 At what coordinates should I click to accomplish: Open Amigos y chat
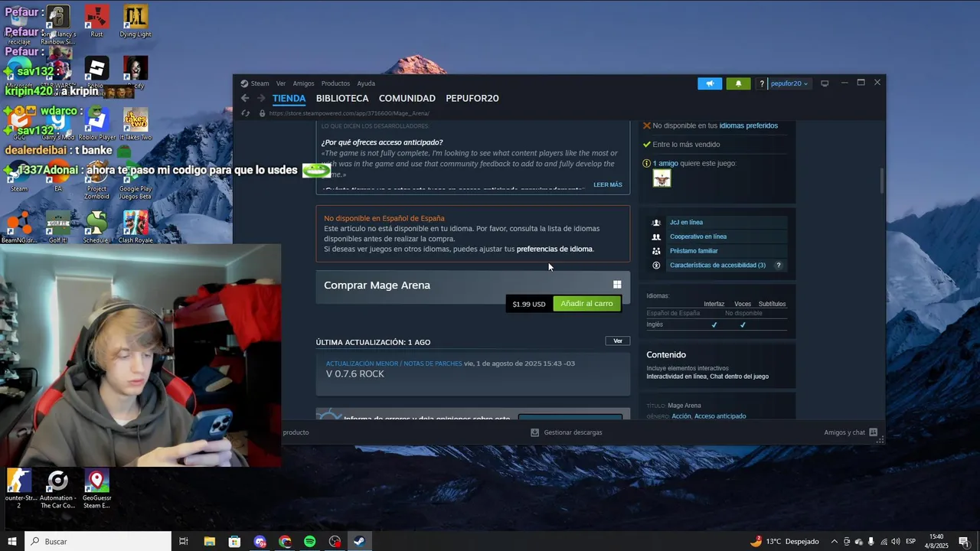[x=850, y=432]
